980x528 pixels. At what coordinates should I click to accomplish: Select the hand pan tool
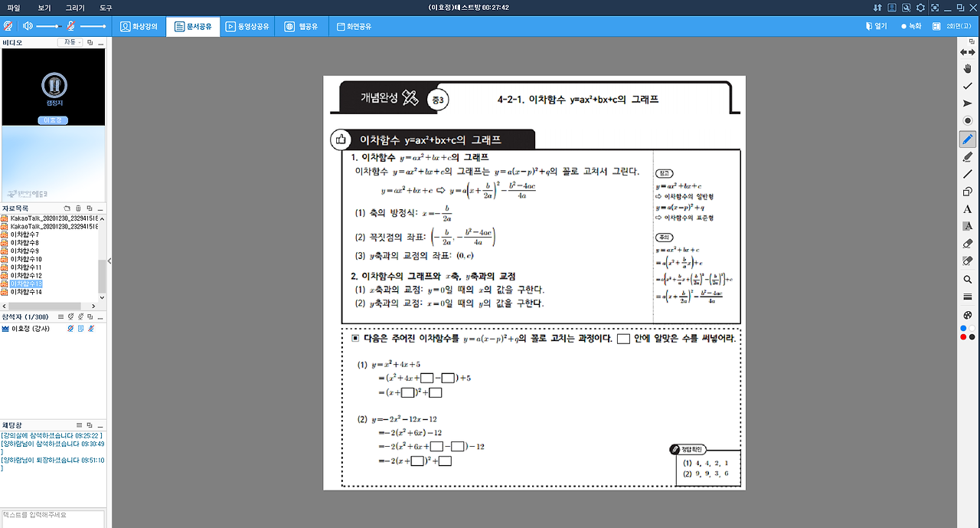[x=968, y=68]
